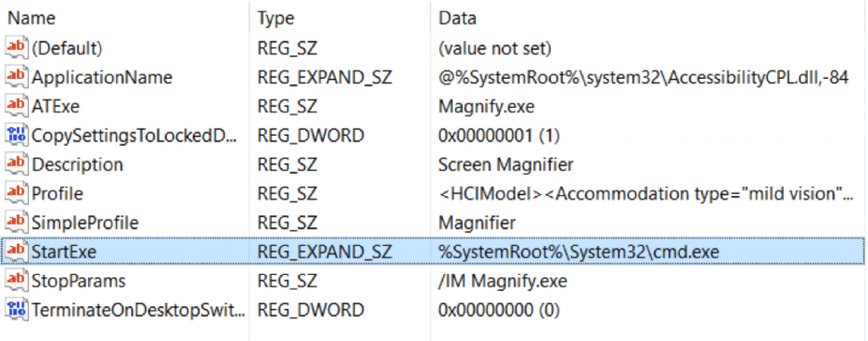This screenshot has height=341, width=868.
Task: Click the Description entry's ab icon
Action: tap(16, 165)
